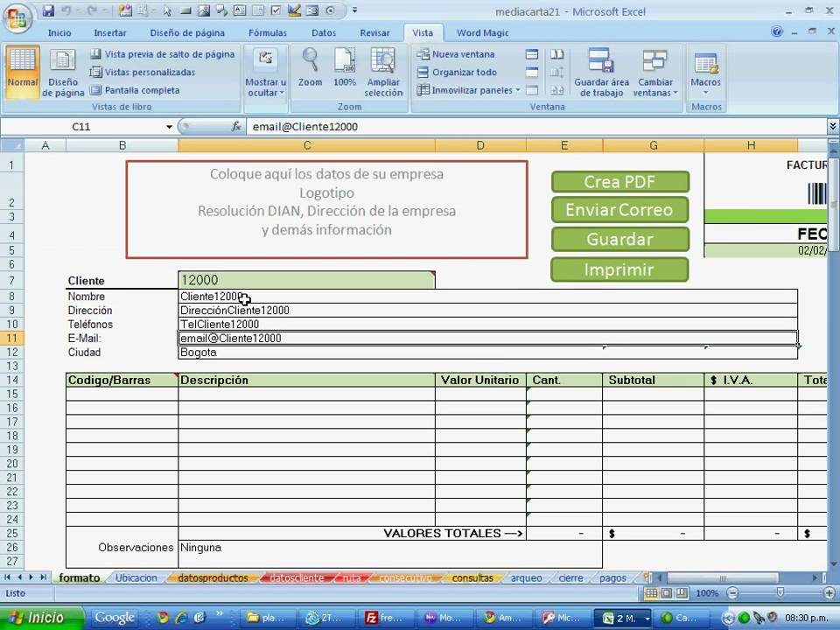The height and width of the screenshot is (630, 840).
Task: Switch to Normal view
Action: [x=23, y=73]
